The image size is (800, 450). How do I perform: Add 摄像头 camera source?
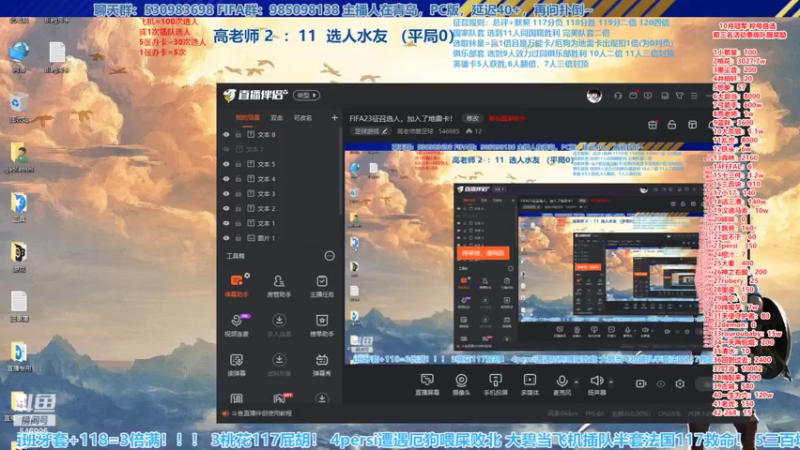click(x=461, y=384)
